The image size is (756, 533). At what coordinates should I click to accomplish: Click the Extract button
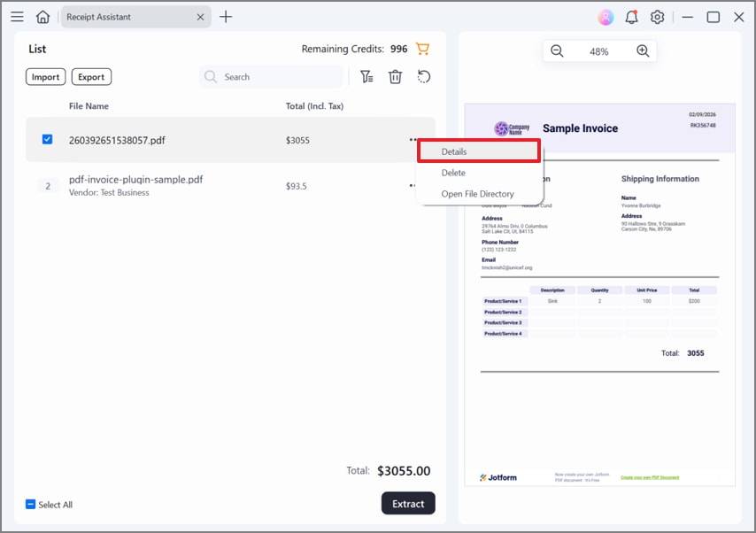(x=408, y=503)
